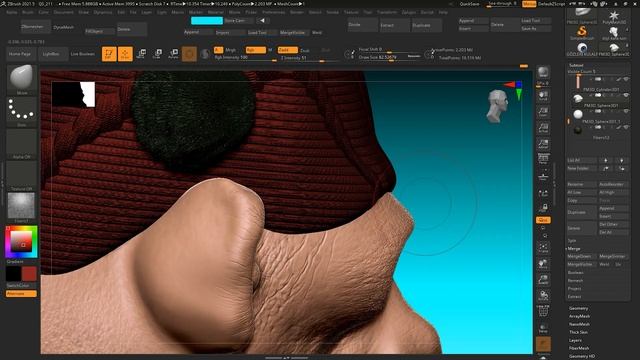Open the empty Texture slot

(22, 176)
